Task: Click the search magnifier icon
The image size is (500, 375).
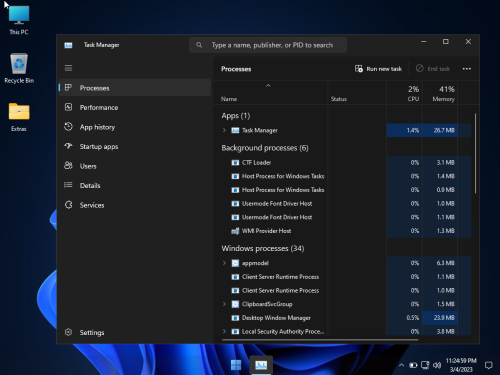Action: click(199, 45)
